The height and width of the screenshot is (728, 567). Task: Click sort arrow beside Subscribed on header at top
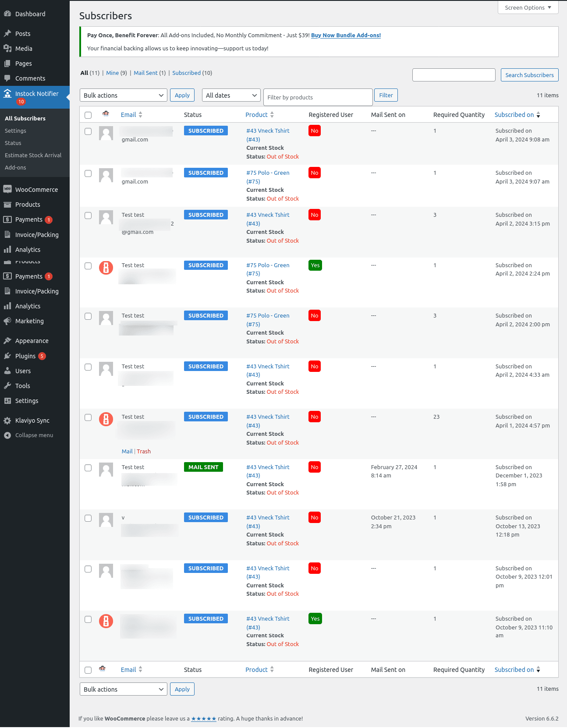coord(538,115)
